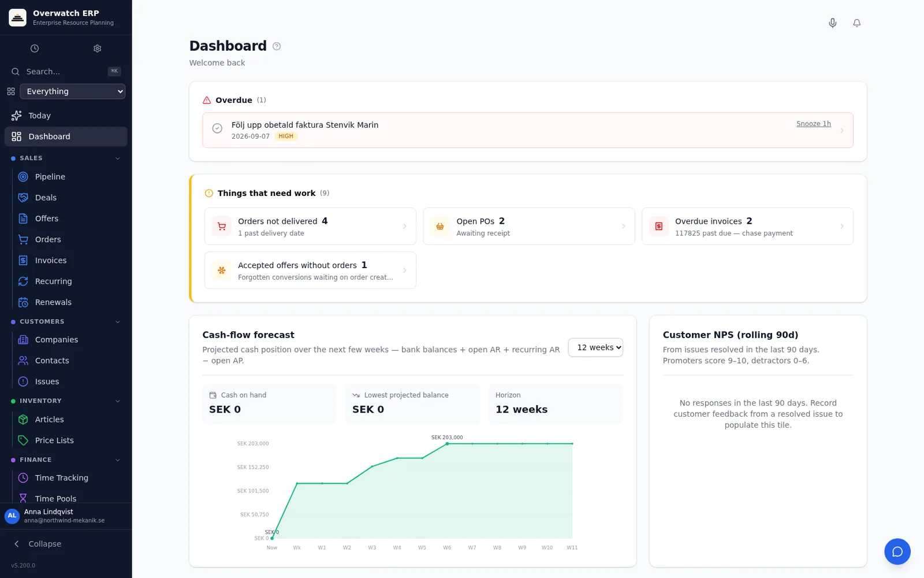This screenshot has height=578, width=924.
Task: Collapse the SALES section
Action: (118, 158)
